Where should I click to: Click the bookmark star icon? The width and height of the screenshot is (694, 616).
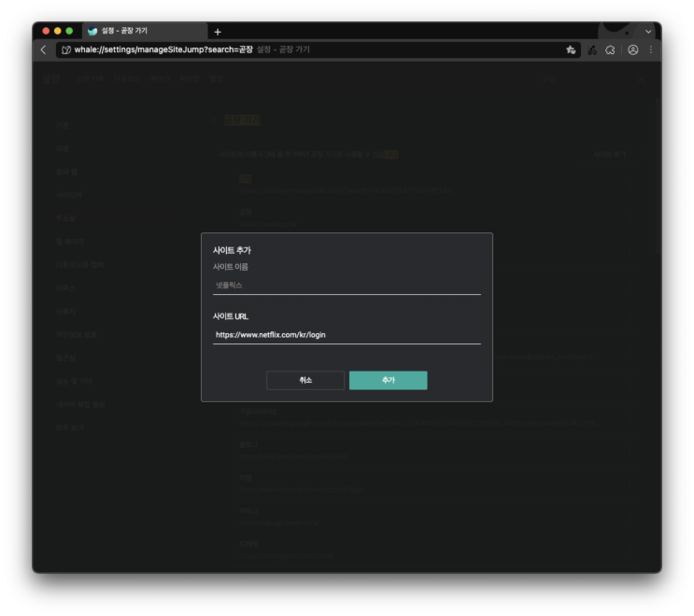[x=571, y=50]
